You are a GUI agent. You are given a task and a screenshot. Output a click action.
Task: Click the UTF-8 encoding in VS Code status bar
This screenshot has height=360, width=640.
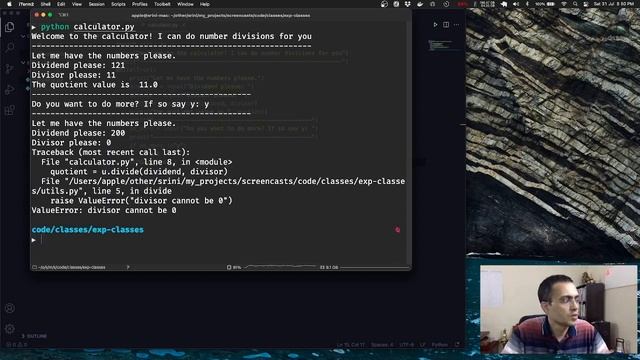click(406, 345)
